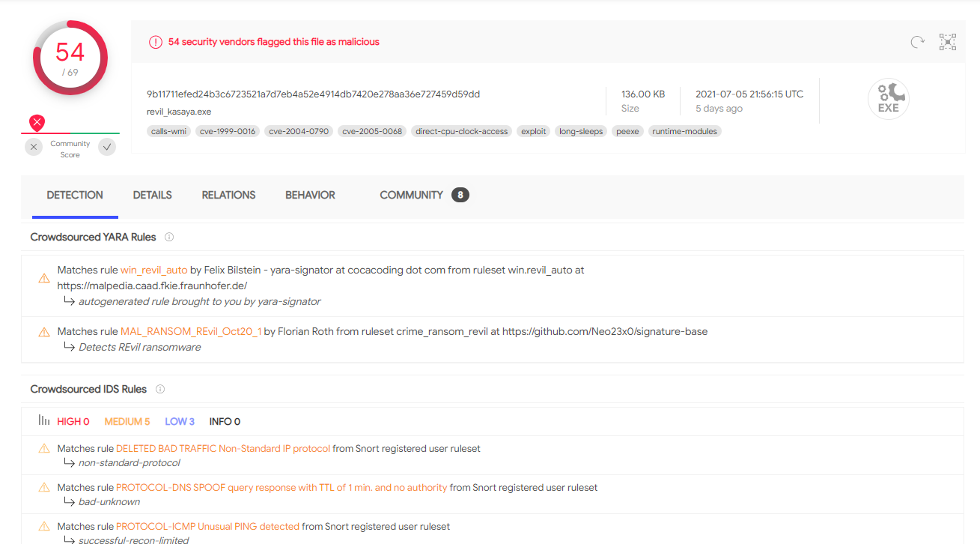Select the cve-2005-0068 tag
This screenshot has width=980, height=544.
[372, 131]
